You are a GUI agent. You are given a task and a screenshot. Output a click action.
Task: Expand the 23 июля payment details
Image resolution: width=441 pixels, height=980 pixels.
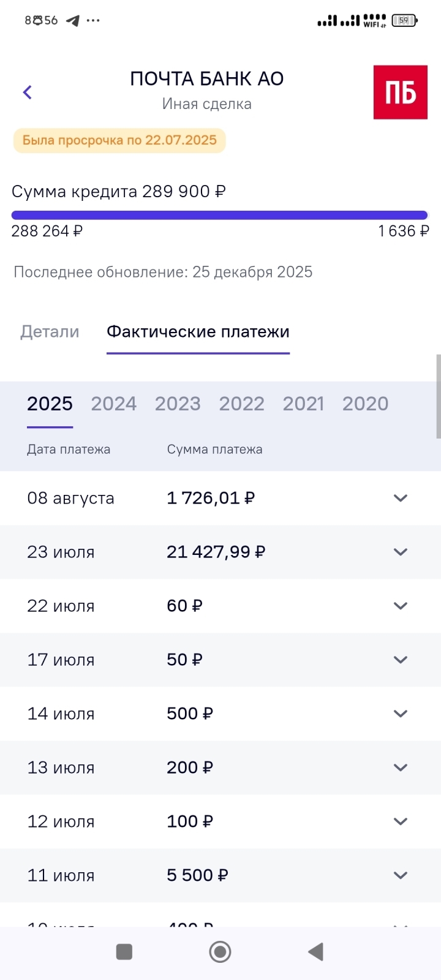[x=400, y=552]
